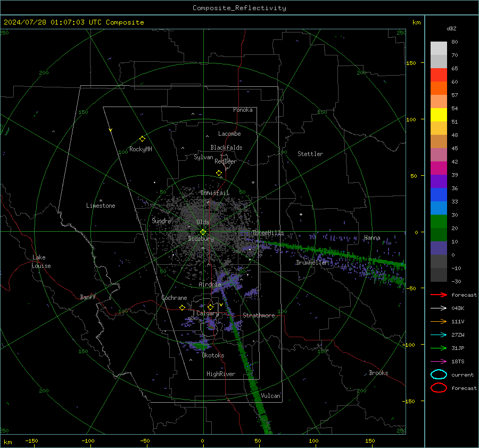Image resolution: width=479 pixels, height=448 pixels.
Task: Select the 0 tick on bottom axis
Action: click(203, 441)
